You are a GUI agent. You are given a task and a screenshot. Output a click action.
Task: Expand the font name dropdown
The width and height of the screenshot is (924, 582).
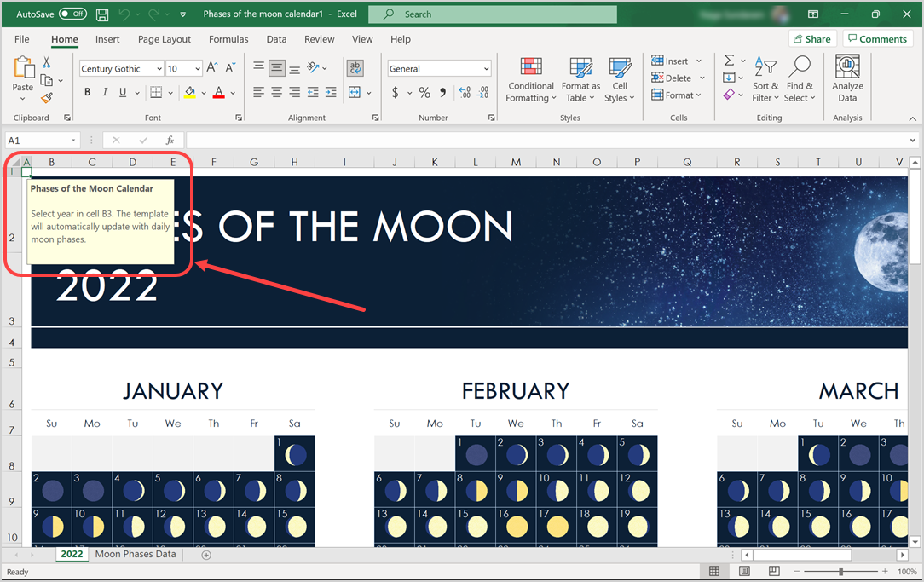(159, 69)
